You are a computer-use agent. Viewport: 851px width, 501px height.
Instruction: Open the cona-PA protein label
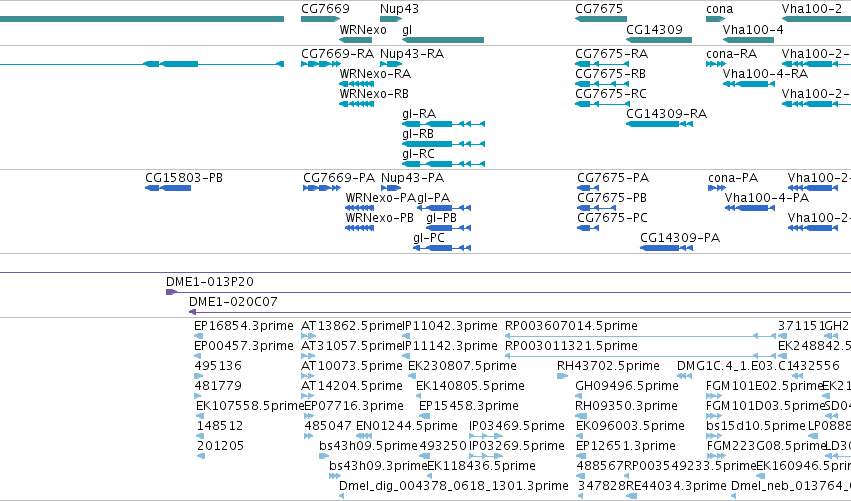(x=733, y=178)
